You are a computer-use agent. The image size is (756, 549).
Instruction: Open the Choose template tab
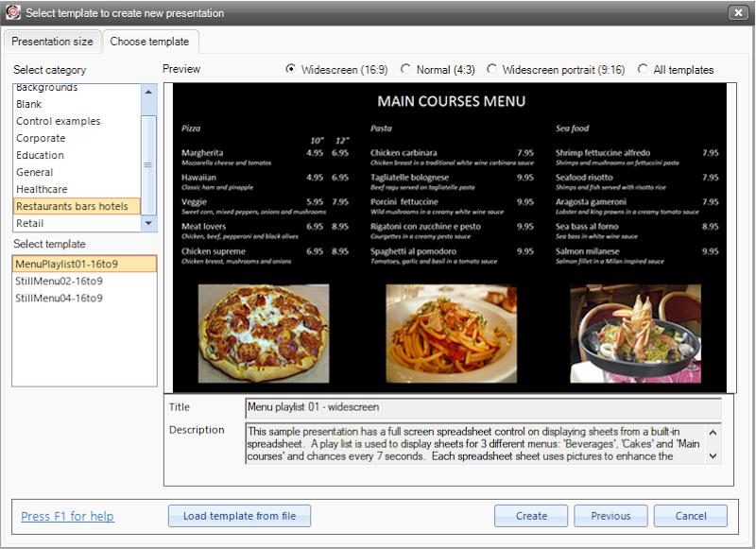tap(149, 42)
